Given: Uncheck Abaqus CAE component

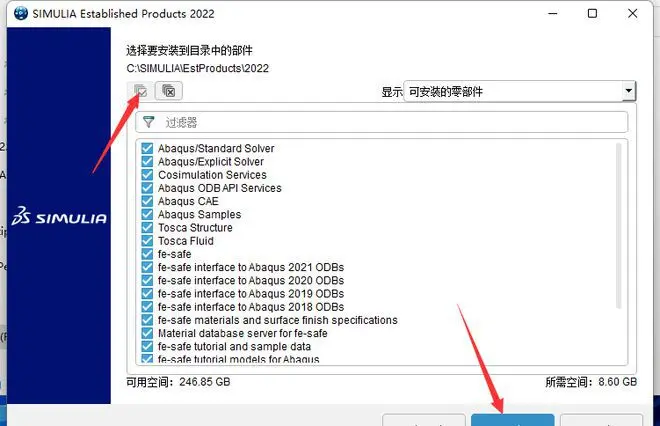Looking at the screenshot, I should pos(147,201).
